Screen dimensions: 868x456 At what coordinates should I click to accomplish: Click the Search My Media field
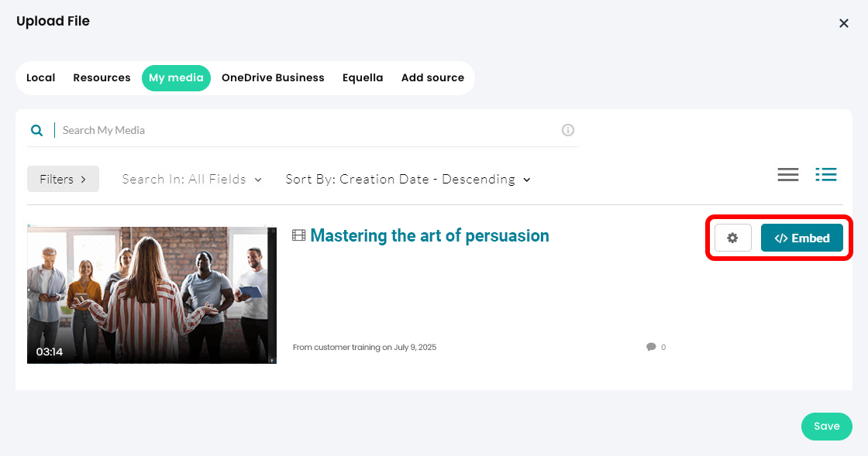310,130
